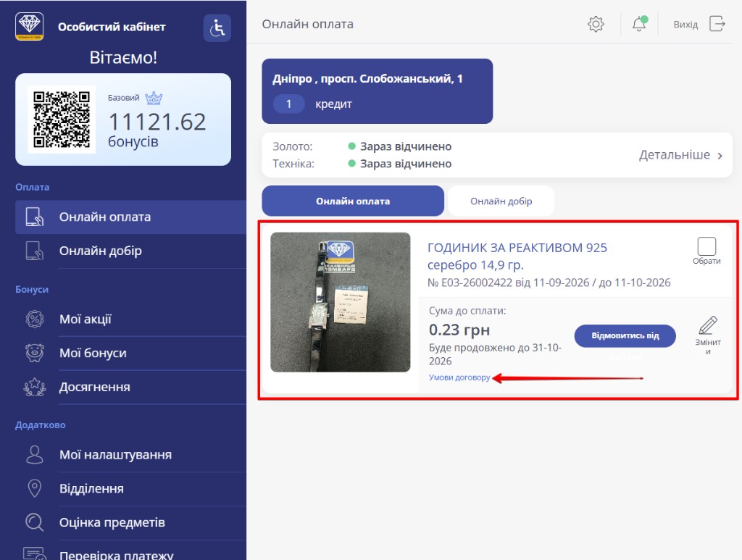Viewport: 742px width, 560px height.
Task: Click the 0.23 грн amount
Action: point(459,330)
